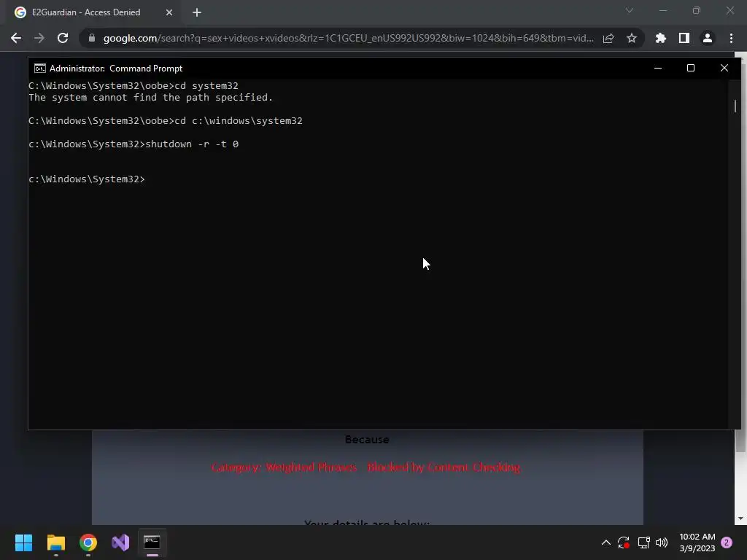Image resolution: width=747 pixels, height=560 pixels.
Task: Close the Command Prompt window
Action: click(x=724, y=68)
